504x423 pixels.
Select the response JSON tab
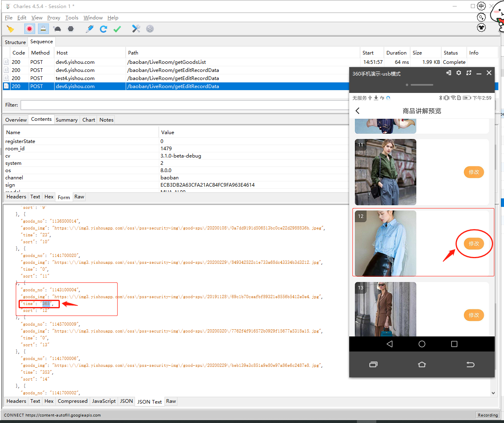(x=127, y=401)
